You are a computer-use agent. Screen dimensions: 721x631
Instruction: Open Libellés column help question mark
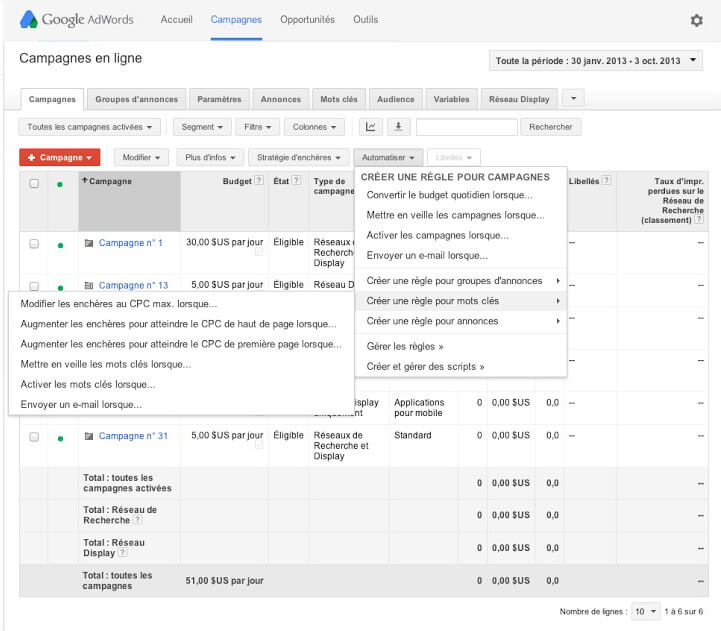point(607,180)
